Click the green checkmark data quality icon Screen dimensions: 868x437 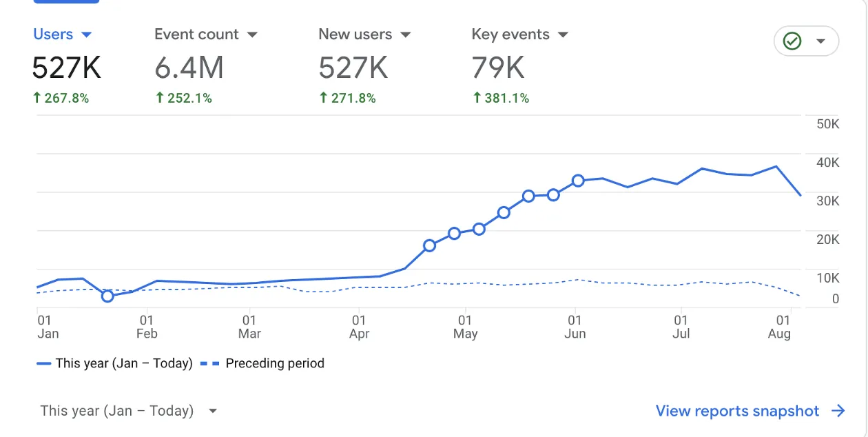click(x=792, y=41)
